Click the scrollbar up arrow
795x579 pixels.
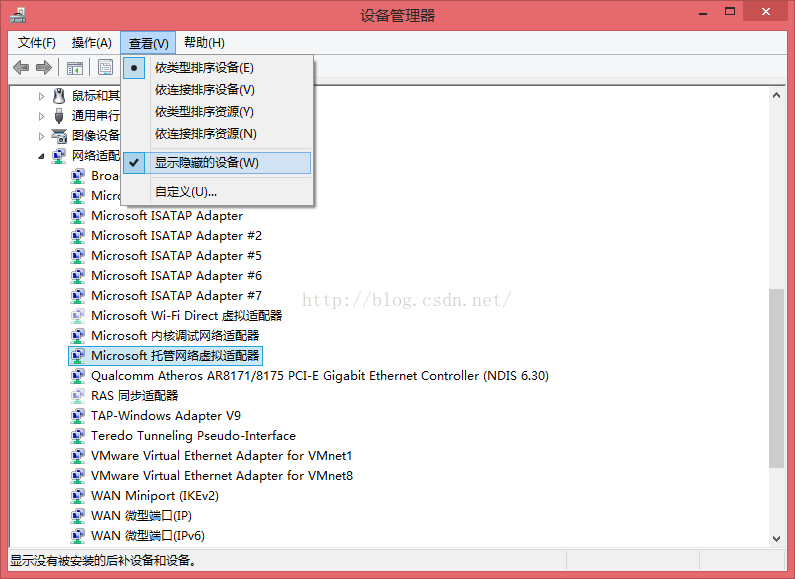(776, 95)
